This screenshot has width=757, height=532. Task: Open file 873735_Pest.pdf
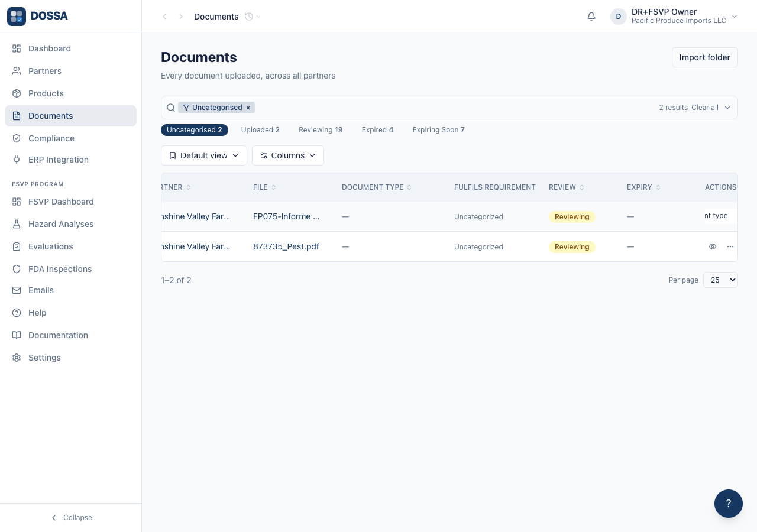click(x=286, y=246)
